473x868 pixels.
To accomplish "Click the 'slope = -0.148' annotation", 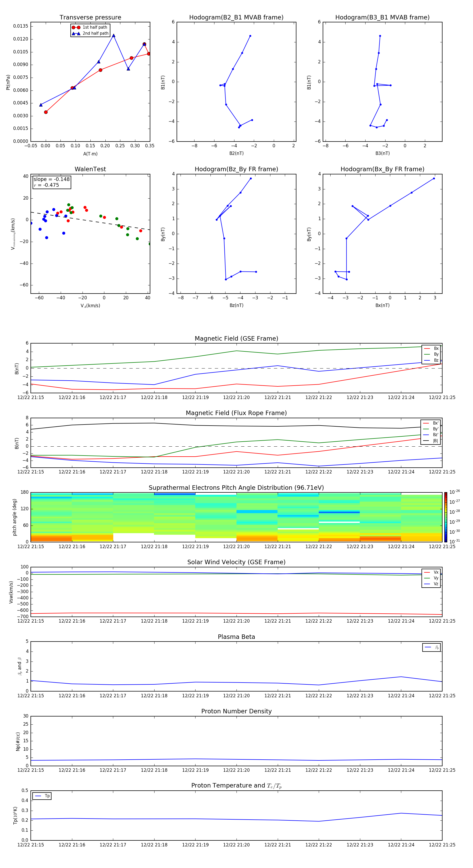I will click(52, 179).
